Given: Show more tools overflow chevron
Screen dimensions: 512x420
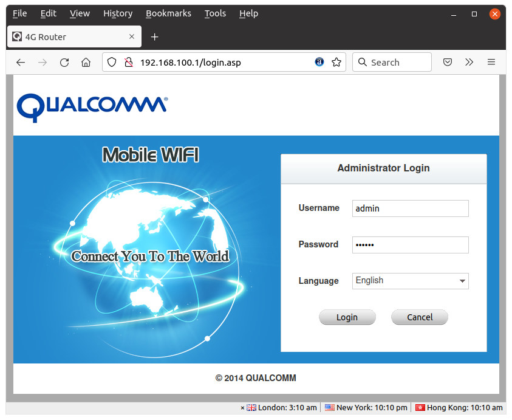Looking at the screenshot, I should click(x=469, y=62).
